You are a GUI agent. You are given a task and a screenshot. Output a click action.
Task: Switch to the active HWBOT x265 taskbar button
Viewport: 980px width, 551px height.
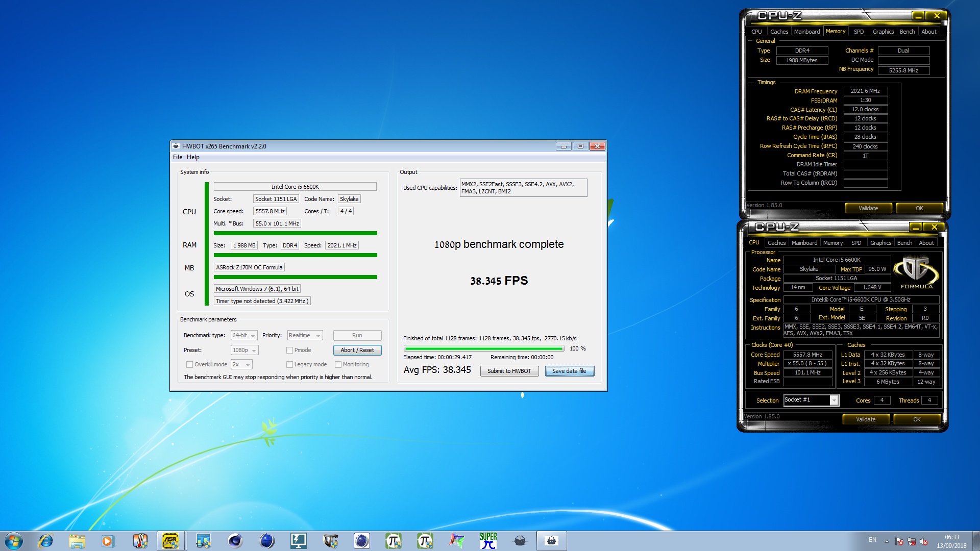click(552, 541)
